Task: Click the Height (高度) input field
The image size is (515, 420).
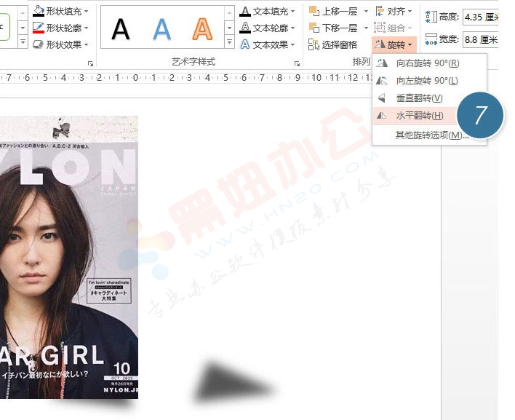Action: pyautogui.click(x=481, y=16)
